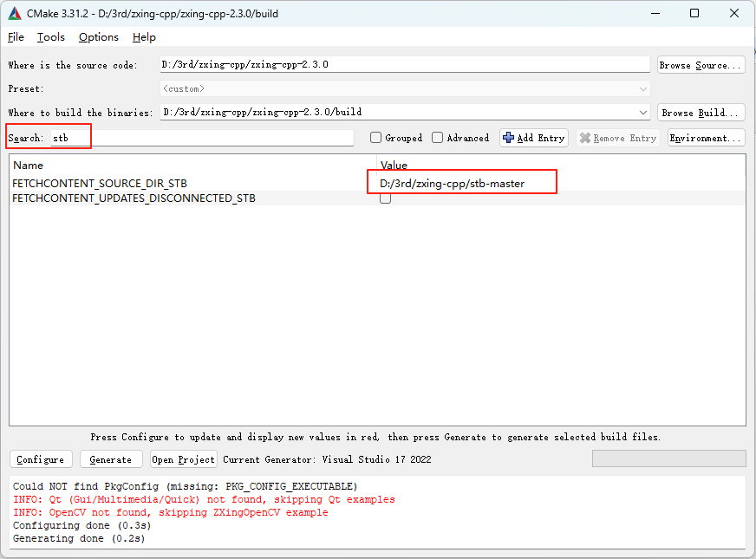Click the Open Project button
756x559 pixels.
[184, 459]
